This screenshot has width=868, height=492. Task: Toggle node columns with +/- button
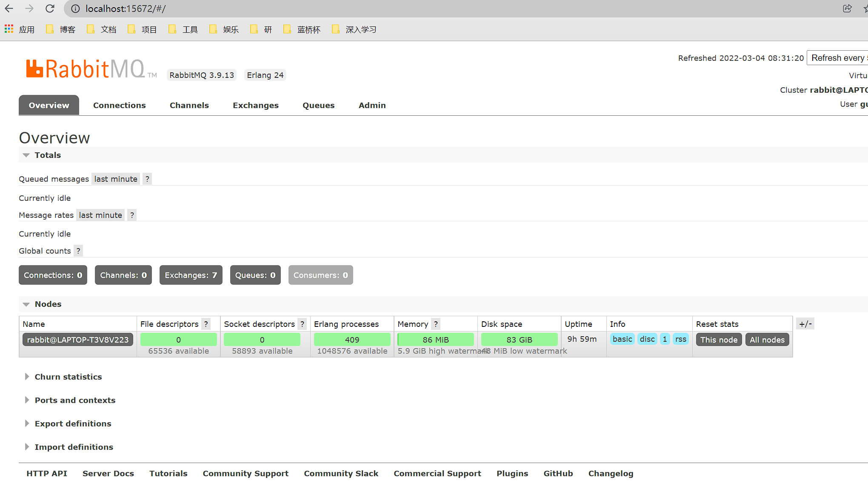tap(805, 324)
